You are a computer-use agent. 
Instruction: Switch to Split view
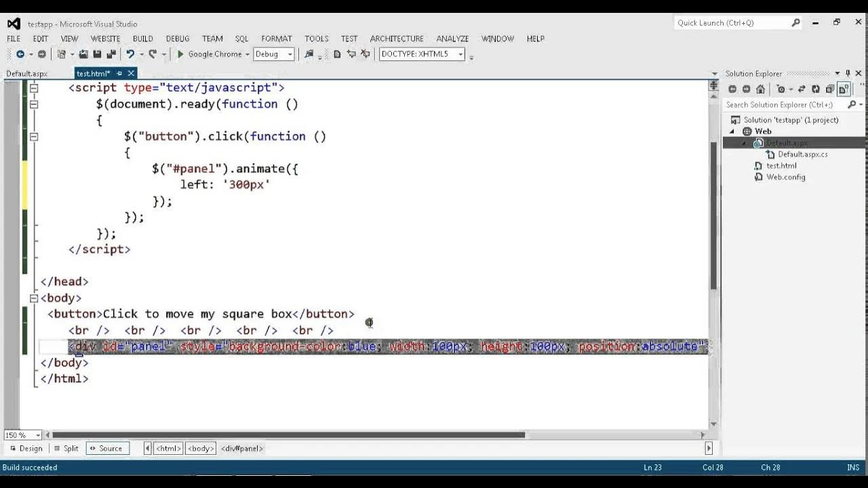point(66,448)
